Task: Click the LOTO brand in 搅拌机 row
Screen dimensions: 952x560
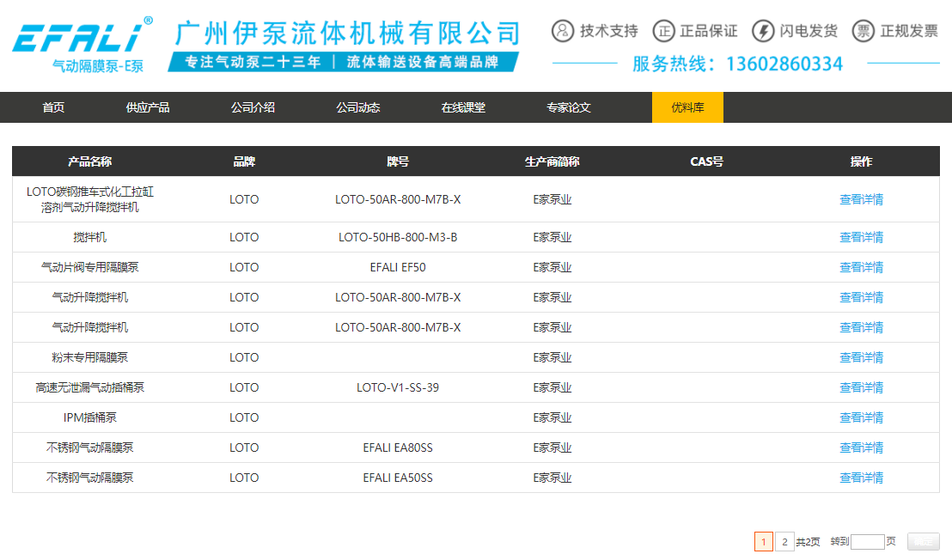Action: point(244,236)
